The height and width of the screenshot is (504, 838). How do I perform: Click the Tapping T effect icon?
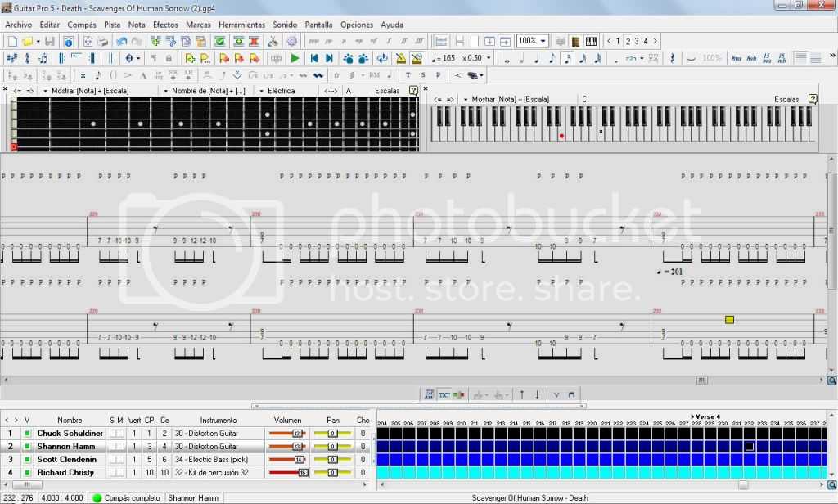(408, 75)
